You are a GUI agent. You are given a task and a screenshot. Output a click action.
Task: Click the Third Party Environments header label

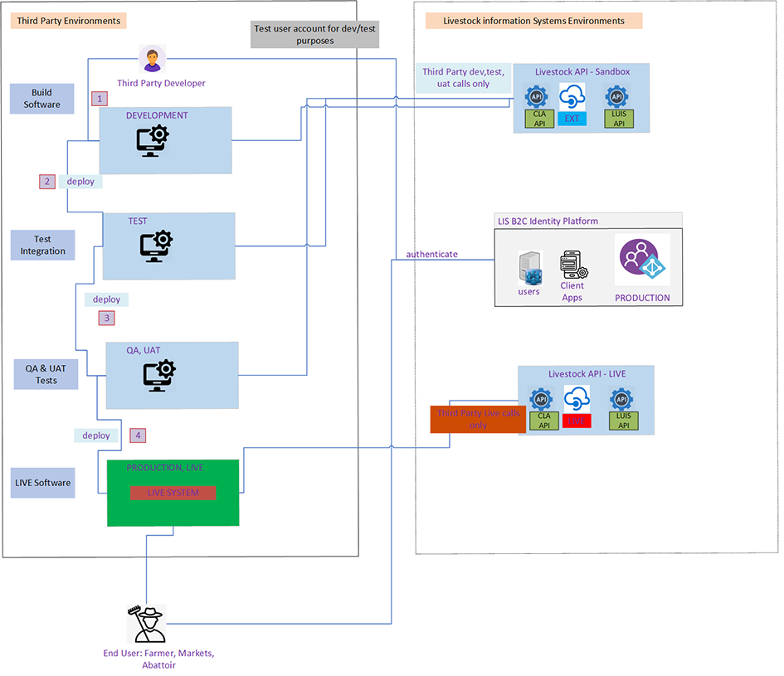pos(69,21)
